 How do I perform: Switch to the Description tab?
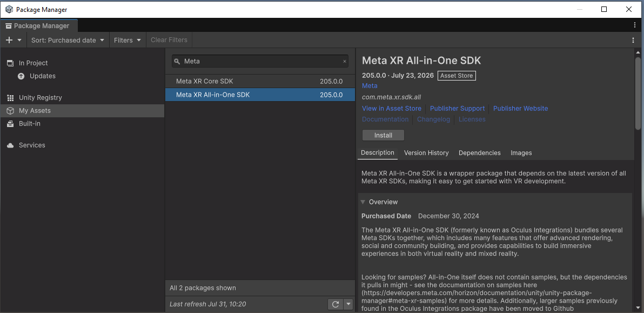pyautogui.click(x=378, y=152)
